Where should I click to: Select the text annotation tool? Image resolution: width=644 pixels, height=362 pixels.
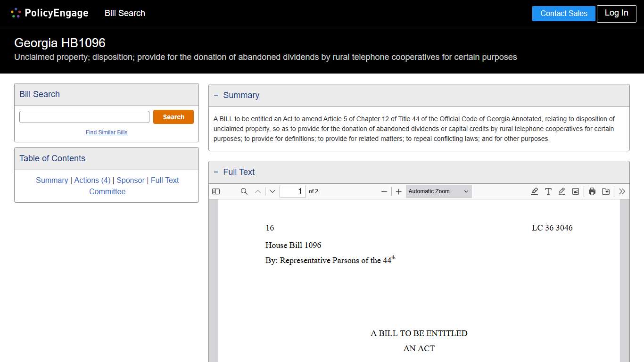[548, 191]
